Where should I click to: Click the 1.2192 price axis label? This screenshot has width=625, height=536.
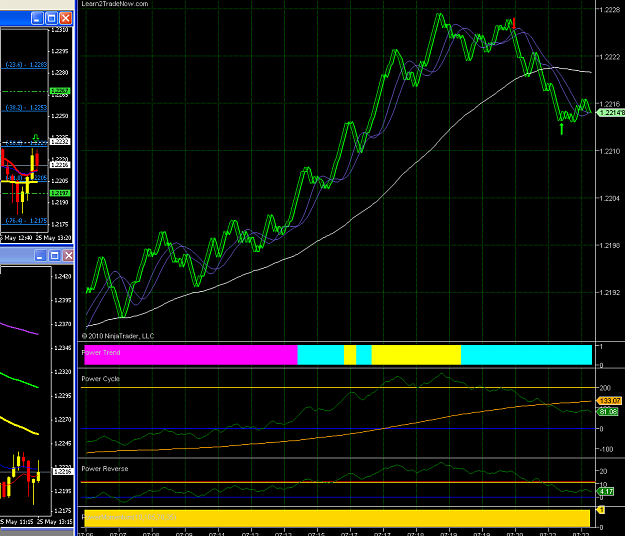(610, 293)
